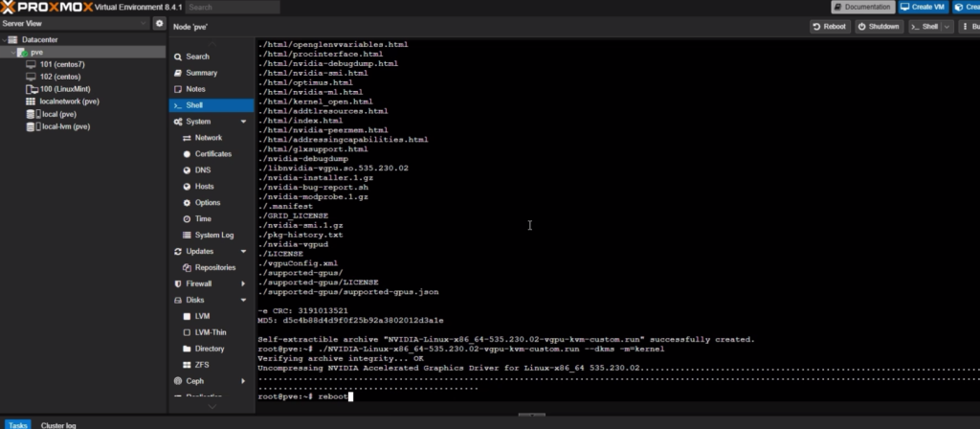Open the Network settings
Screen dimensions: 980x429
click(x=208, y=138)
